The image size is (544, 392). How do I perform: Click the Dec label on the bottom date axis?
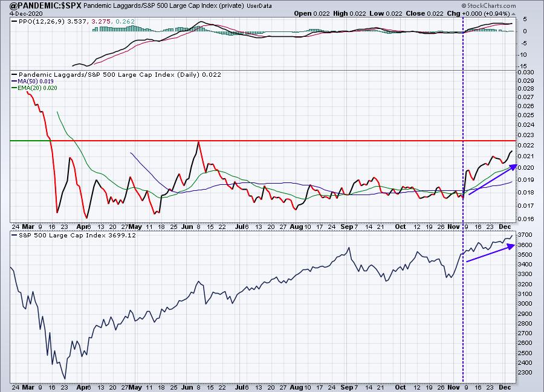pos(503,387)
